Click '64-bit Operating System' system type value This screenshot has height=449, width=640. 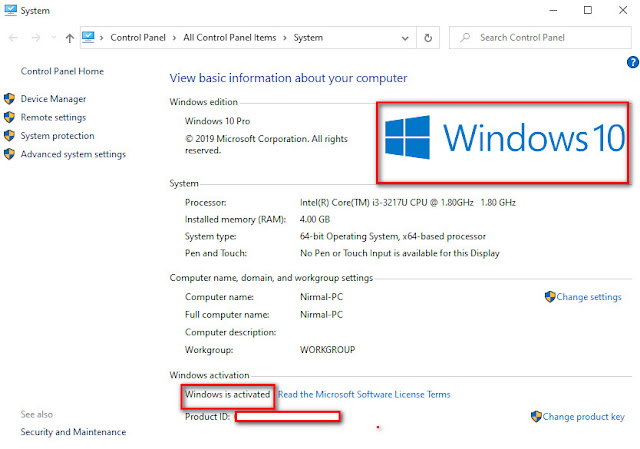coord(393,236)
